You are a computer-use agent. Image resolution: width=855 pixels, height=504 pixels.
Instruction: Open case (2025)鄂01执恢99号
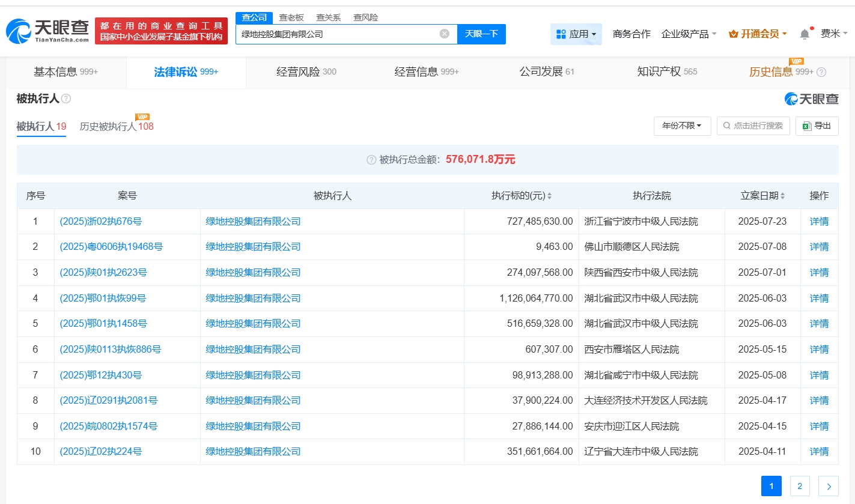[x=103, y=299]
